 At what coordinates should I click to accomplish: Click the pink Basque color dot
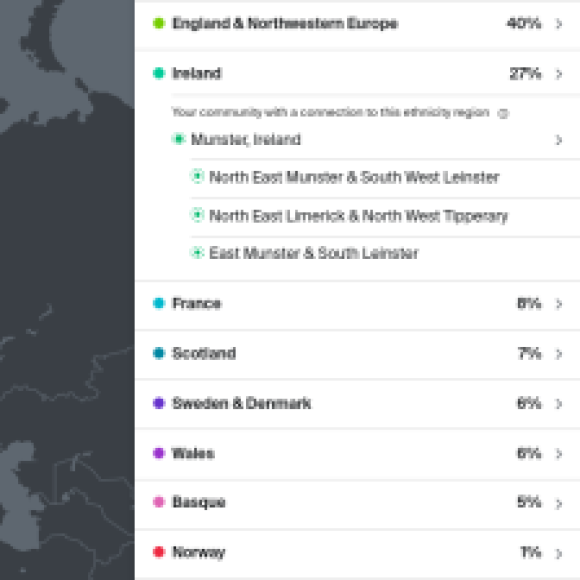point(159,502)
